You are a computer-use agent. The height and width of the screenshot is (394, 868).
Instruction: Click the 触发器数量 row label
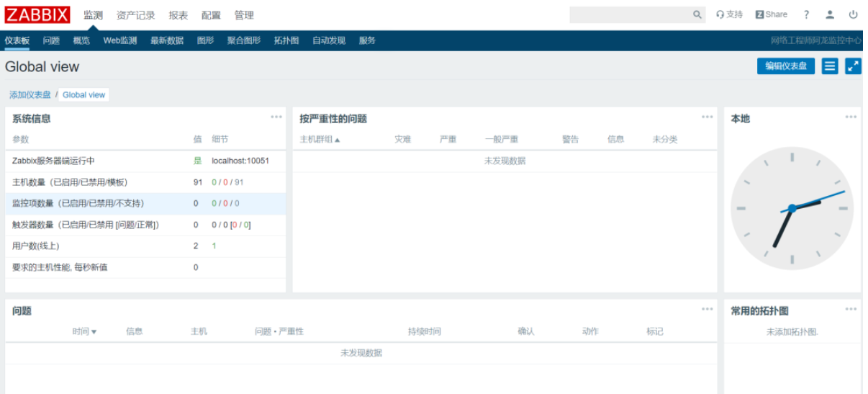(x=86, y=225)
